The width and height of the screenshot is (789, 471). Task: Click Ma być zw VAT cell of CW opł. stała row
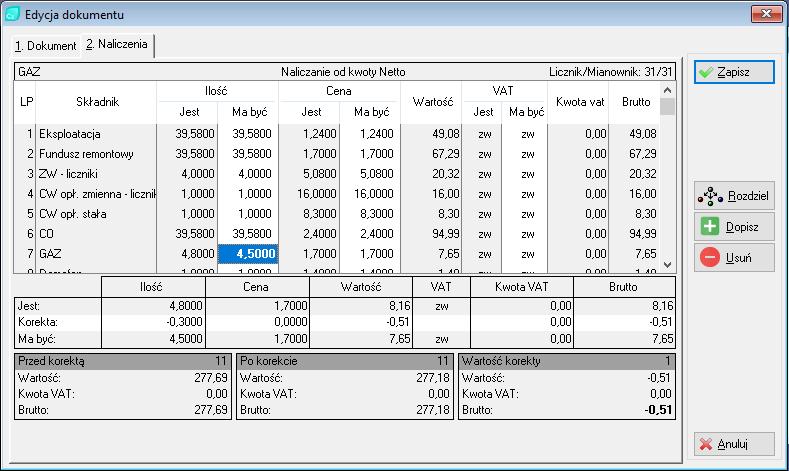[527, 214]
